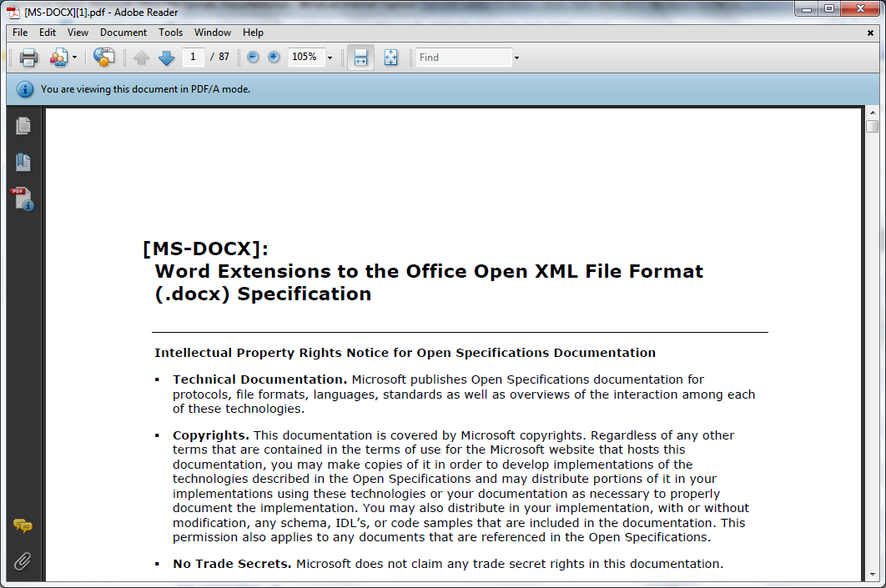This screenshot has width=886, height=588.
Task: Click the '/ 87' page count text
Action: pyautogui.click(x=219, y=57)
